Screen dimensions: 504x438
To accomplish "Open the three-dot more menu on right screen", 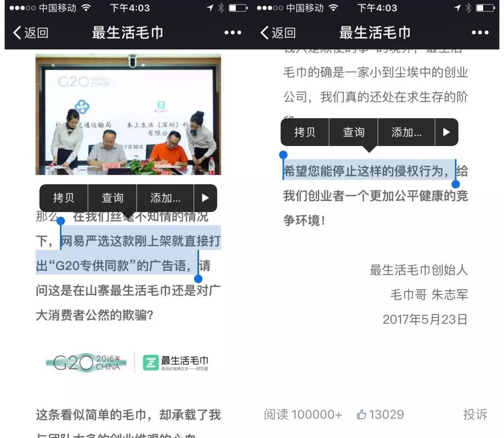I will coord(480,33).
